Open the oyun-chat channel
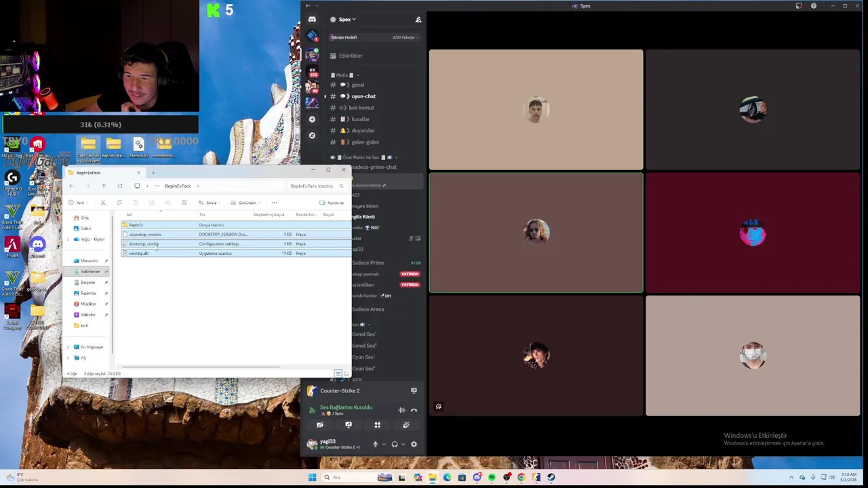 point(363,96)
